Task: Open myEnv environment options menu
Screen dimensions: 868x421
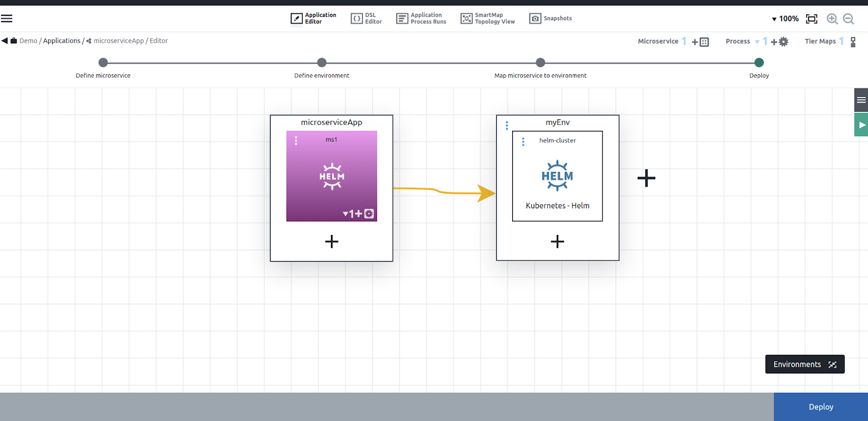Action: (x=507, y=125)
